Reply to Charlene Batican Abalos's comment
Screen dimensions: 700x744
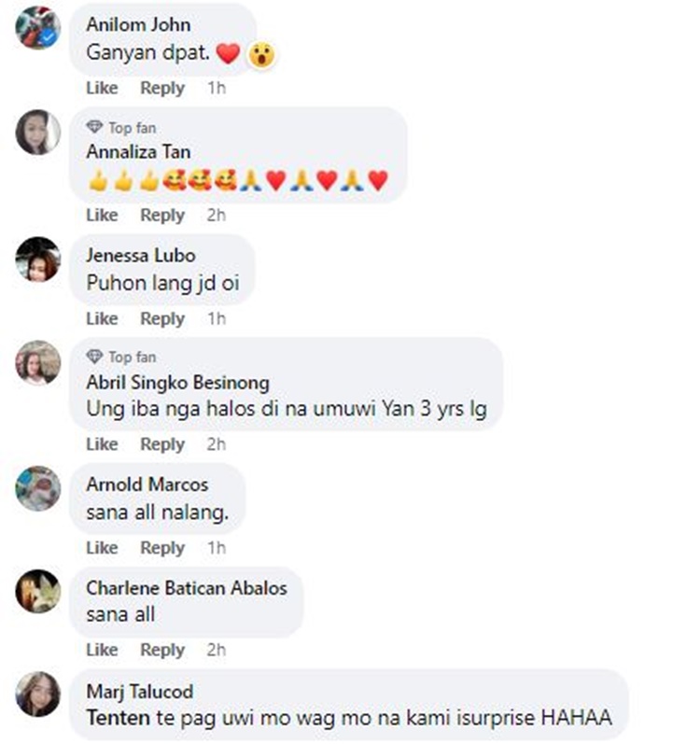pos(162,650)
